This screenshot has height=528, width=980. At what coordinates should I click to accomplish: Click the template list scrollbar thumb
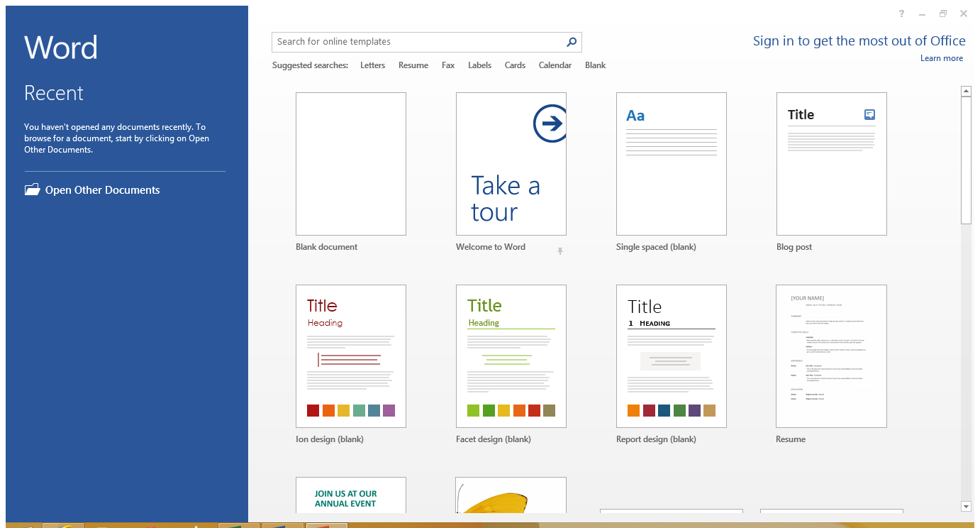(x=966, y=160)
